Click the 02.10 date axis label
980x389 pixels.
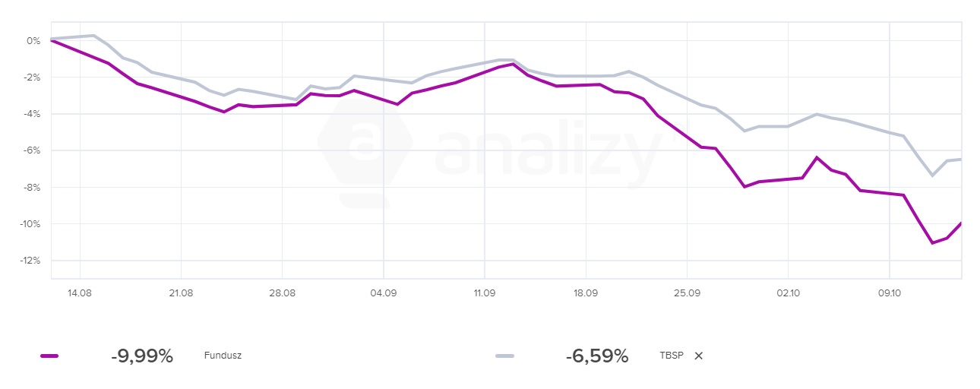pyautogui.click(x=788, y=293)
